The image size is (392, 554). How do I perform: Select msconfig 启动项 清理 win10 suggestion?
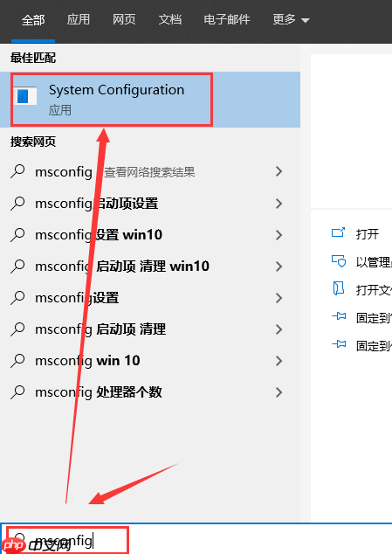point(150,267)
